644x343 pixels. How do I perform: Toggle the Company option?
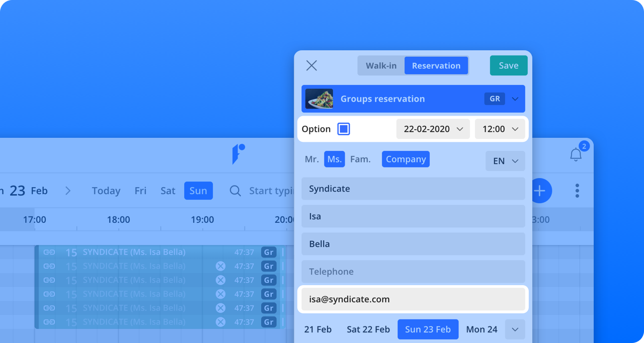click(x=406, y=159)
